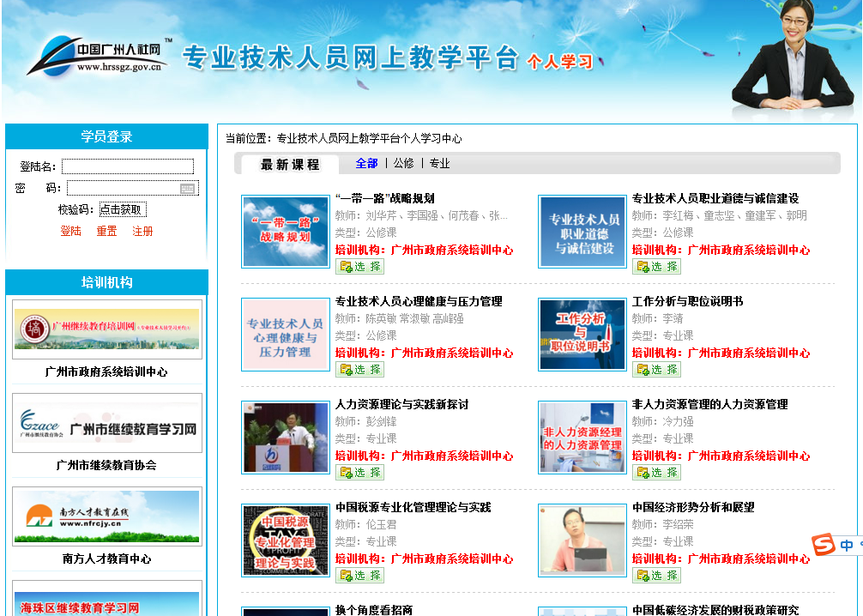Click the 登陆名 username input field
This screenshot has width=863, height=616.
(128, 166)
